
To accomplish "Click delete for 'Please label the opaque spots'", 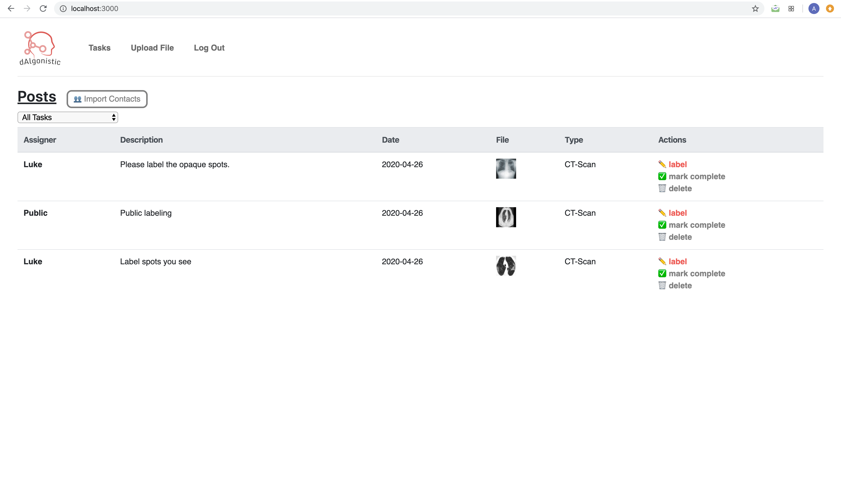I will point(680,188).
